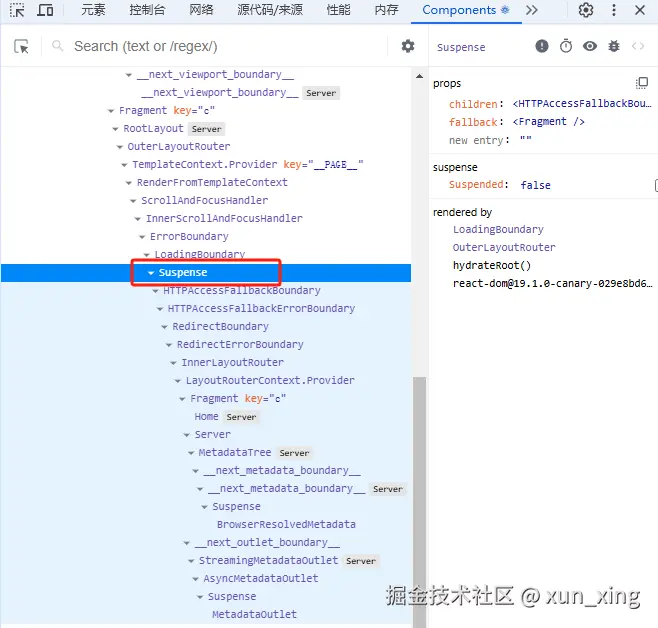The width and height of the screenshot is (658, 628).
Task: Open the 内存 tab
Action: pos(386,10)
